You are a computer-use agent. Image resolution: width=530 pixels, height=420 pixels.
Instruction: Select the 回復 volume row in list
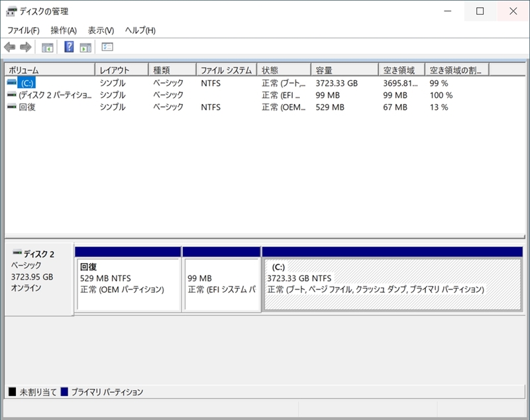pos(28,107)
